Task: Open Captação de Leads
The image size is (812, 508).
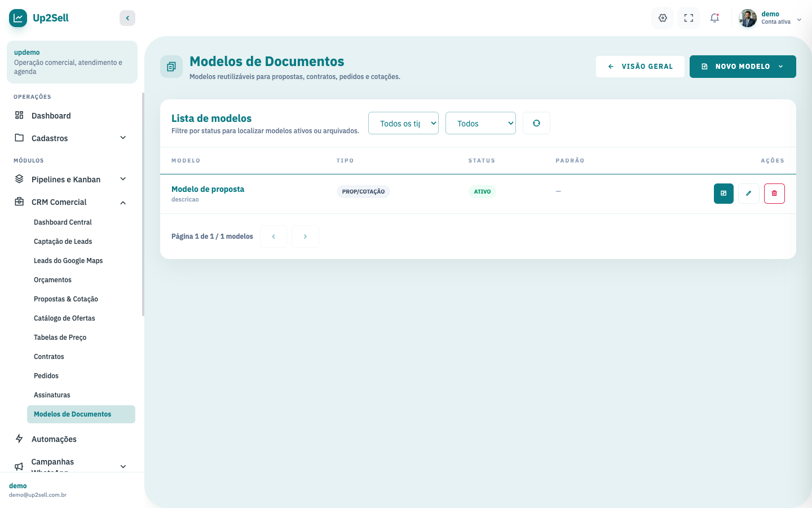Action: tap(81, 242)
